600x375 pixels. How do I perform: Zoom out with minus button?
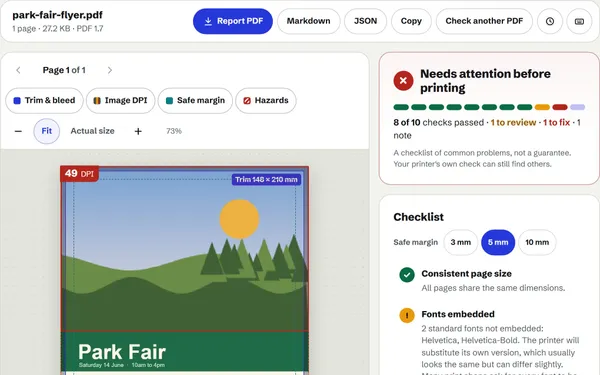point(18,131)
